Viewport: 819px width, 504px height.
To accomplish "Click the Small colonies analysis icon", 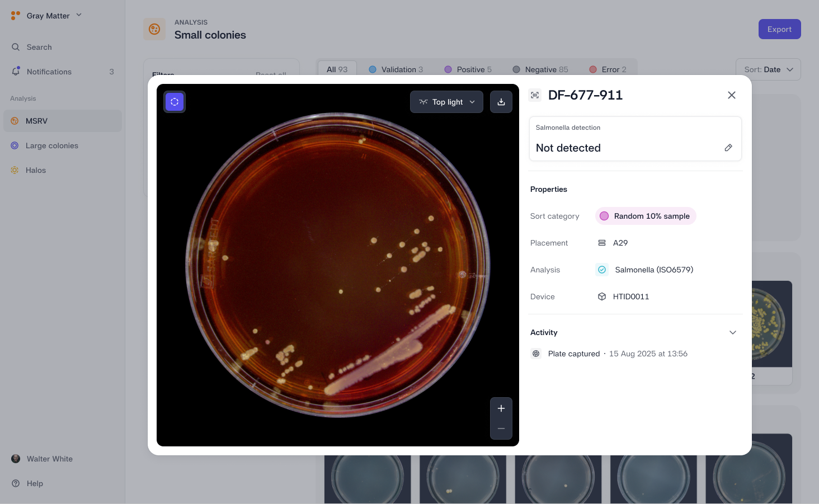I will [154, 29].
